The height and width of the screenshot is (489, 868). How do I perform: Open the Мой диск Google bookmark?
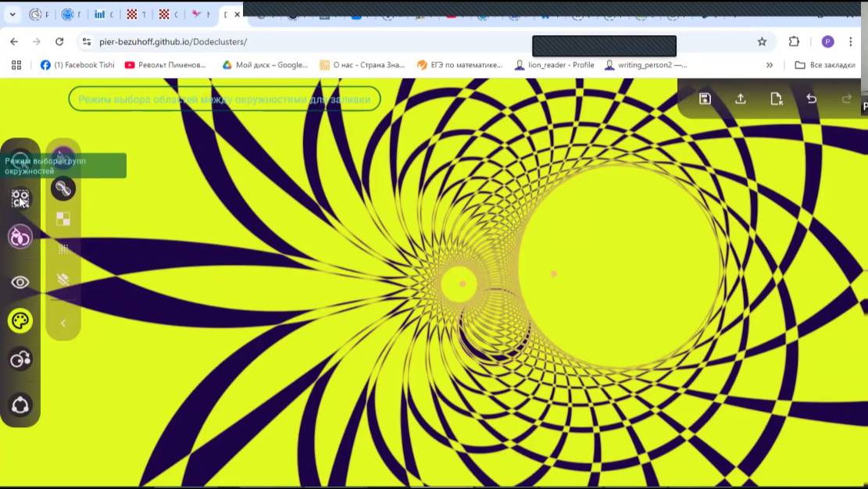coord(265,65)
